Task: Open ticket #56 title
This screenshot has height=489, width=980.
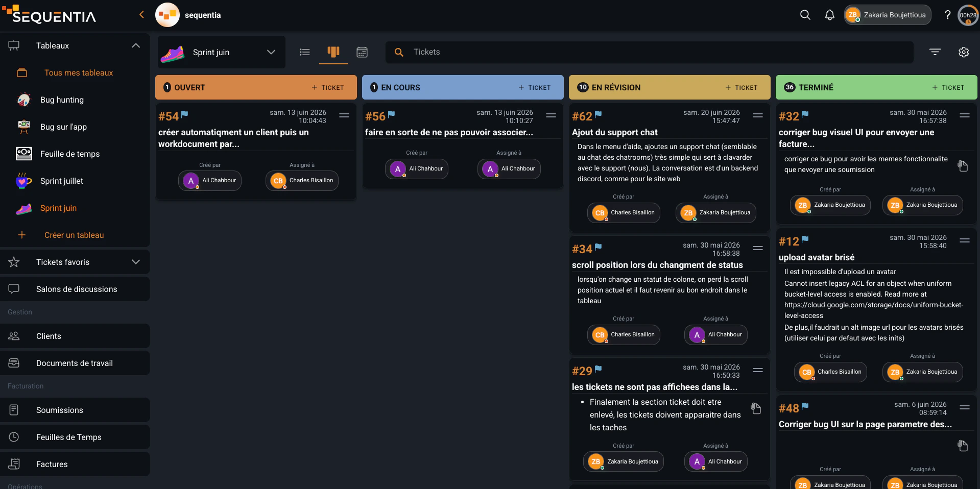Action: tap(449, 132)
